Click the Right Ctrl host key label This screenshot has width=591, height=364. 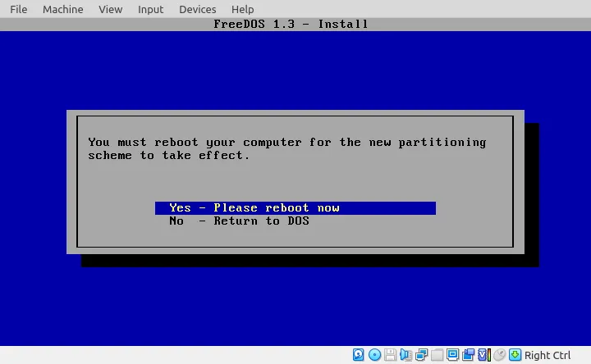coord(547,355)
